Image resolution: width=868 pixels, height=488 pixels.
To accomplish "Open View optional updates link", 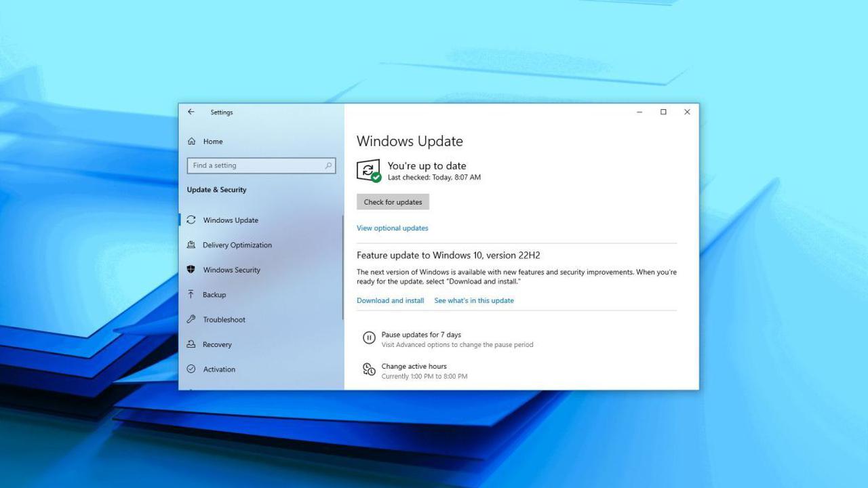I will coord(393,228).
